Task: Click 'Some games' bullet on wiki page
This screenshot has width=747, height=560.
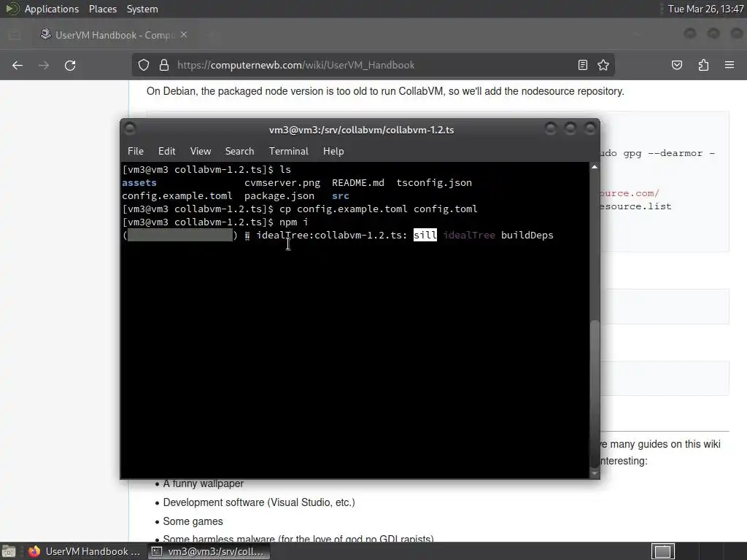Action: [x=193, y=521]
